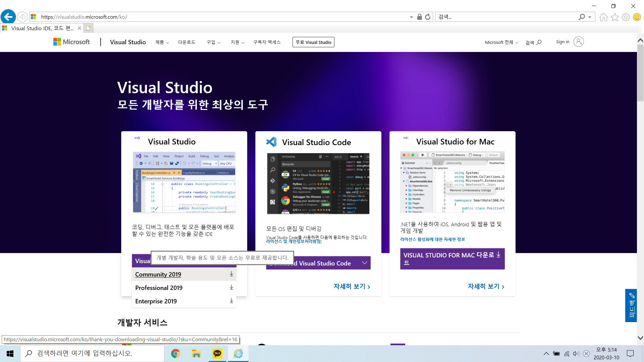Screen dimensions: 644x362
Task: Click the Microsoft logo
Action: pyautogui.click(x=71, y=42)
